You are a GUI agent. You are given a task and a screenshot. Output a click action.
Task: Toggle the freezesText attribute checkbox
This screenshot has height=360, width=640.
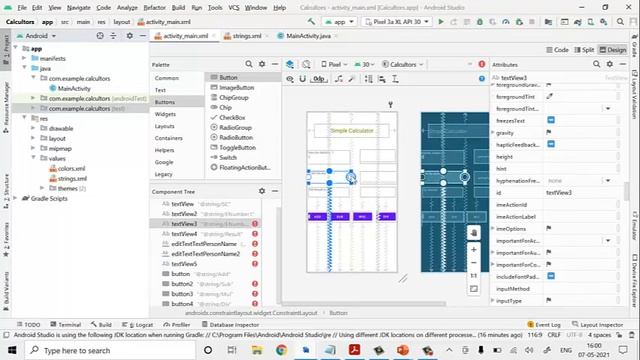coord(551,120)
